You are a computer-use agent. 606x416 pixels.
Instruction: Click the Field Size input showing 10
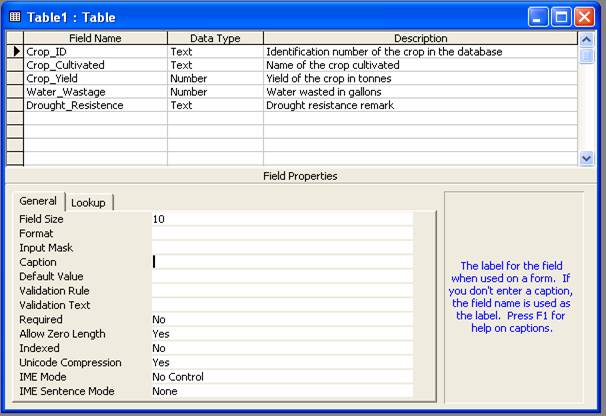tap(282, 219)
